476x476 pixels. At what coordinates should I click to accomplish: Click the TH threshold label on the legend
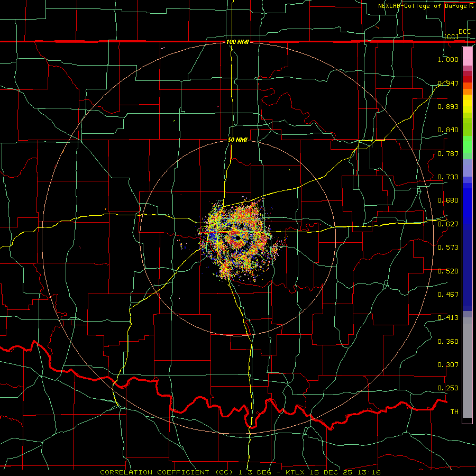[454, 412]
